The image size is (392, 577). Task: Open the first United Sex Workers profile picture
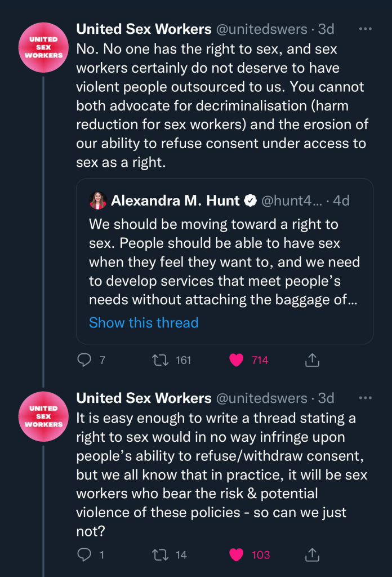coord(43,48)
